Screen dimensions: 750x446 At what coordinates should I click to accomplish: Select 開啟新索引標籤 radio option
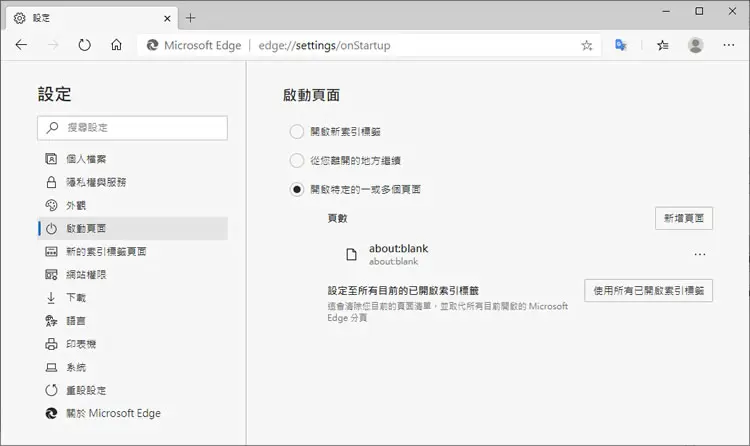[x=297, y=131]
